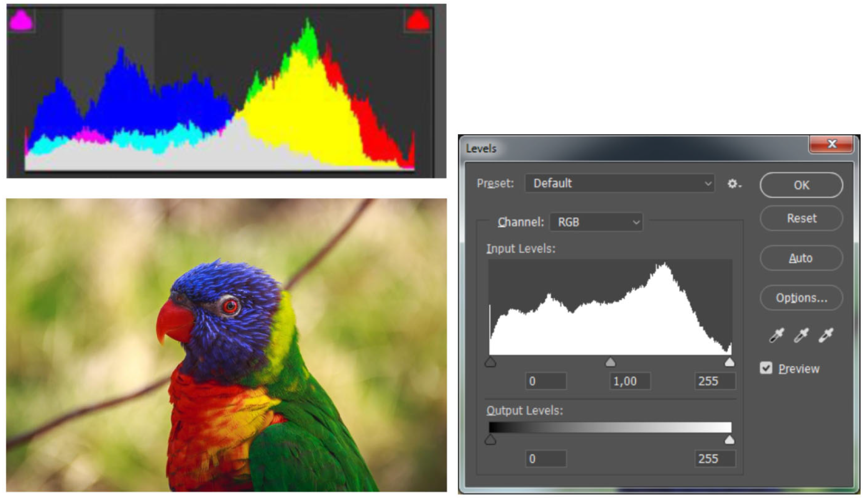Click the output black level field
The height and width of the screenshot is (503, 868).
click(545, 459)
